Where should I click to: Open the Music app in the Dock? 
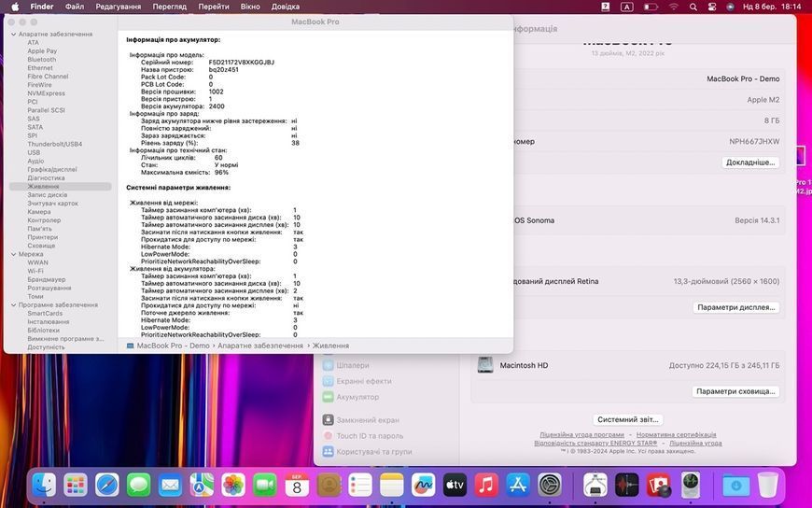click(x=486, y=486)
